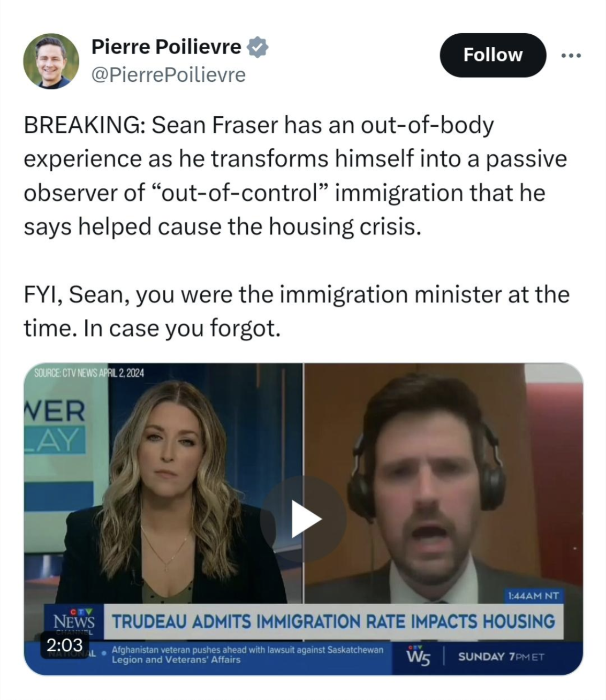Follow Pierre Poilievre's account

[493, 55]
